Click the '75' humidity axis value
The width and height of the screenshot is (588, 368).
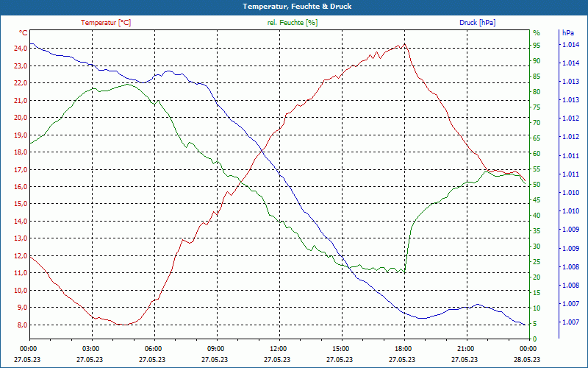(537, 107)
